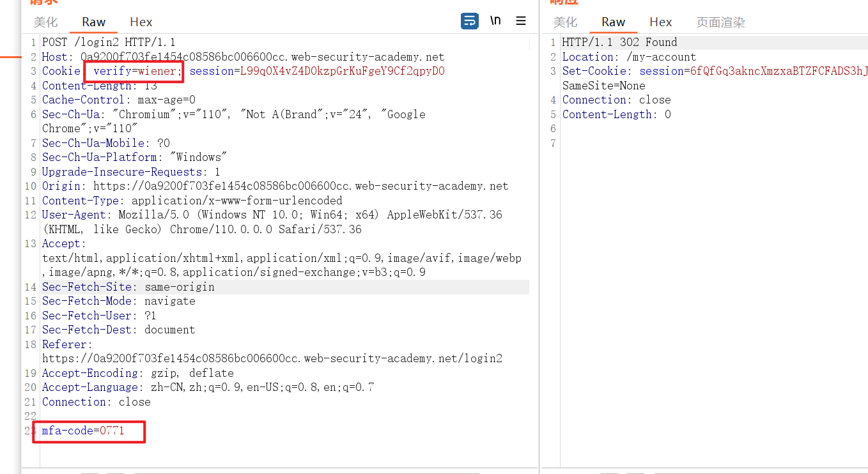Click the Host header line
Viewport: 868px width, 474px height.
(x=243, y=57)
